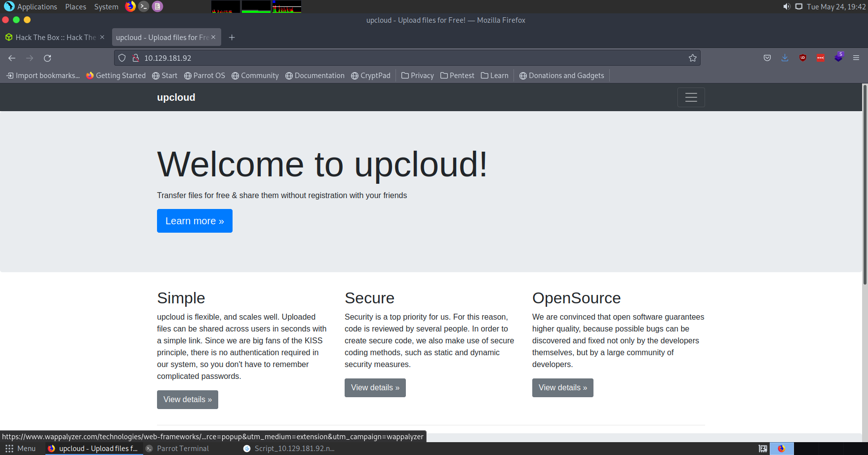Expand the Pentest bookmarks folder
The image size is (868, 455).
point(457,76)
